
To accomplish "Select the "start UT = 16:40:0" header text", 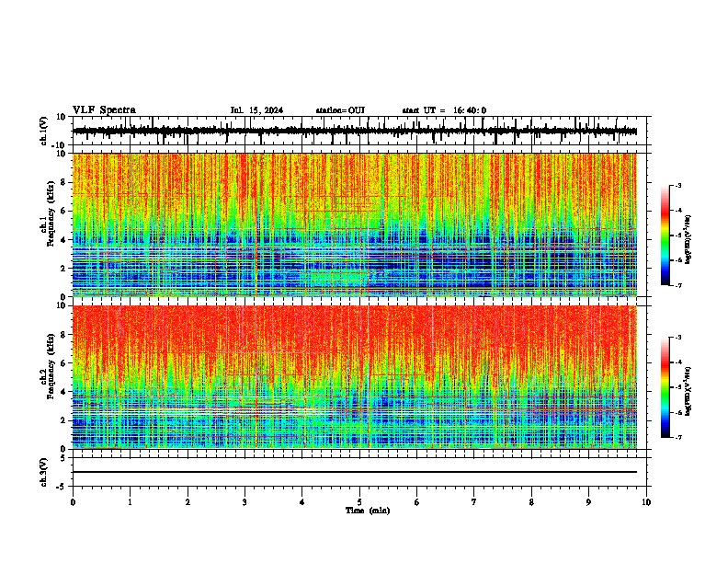I will coord(444,110).
